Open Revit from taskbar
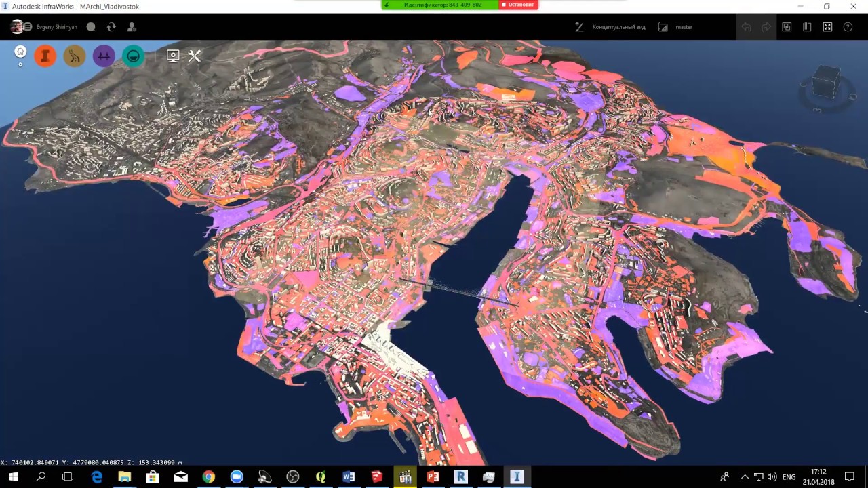 click(461, 476)
